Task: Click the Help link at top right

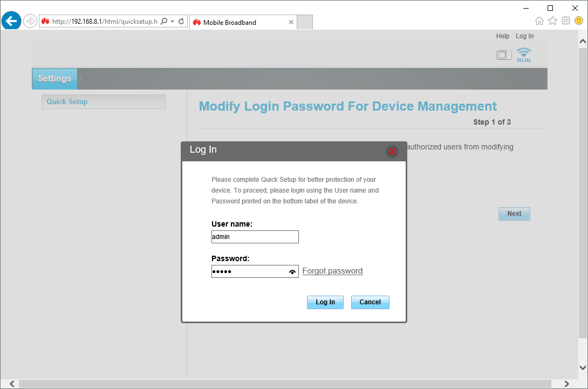Action: coord(502,36)
